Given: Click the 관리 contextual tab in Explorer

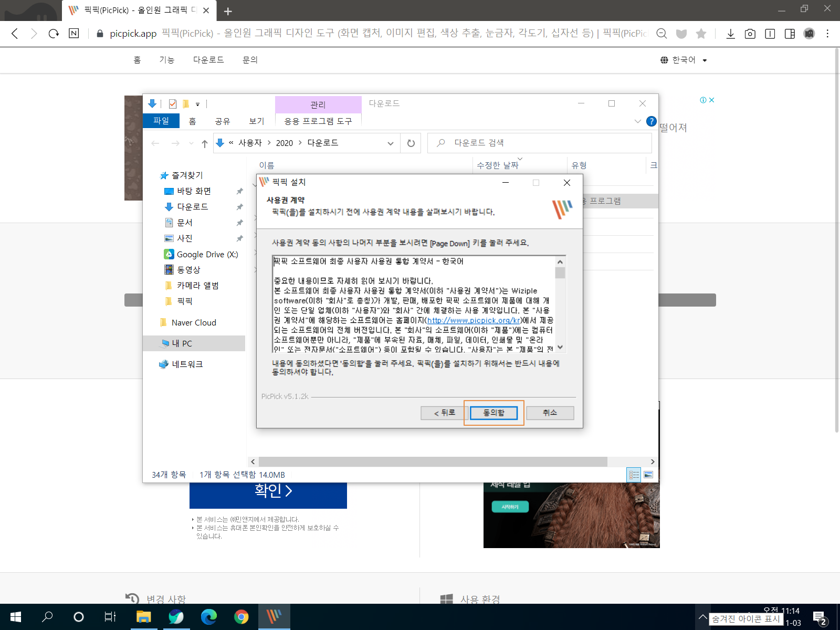Looking at the screenshot, I should (x=318, y=104).
